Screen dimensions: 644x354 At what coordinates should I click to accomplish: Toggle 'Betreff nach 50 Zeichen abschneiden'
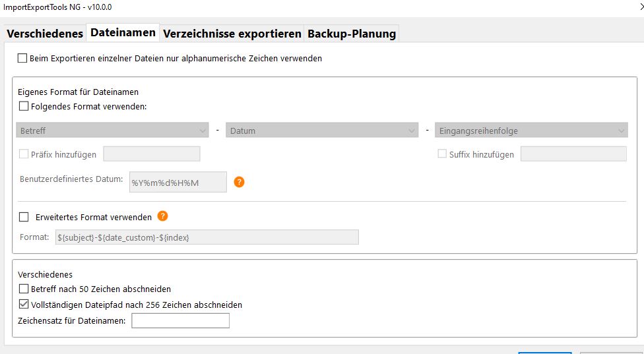(24, 289)
